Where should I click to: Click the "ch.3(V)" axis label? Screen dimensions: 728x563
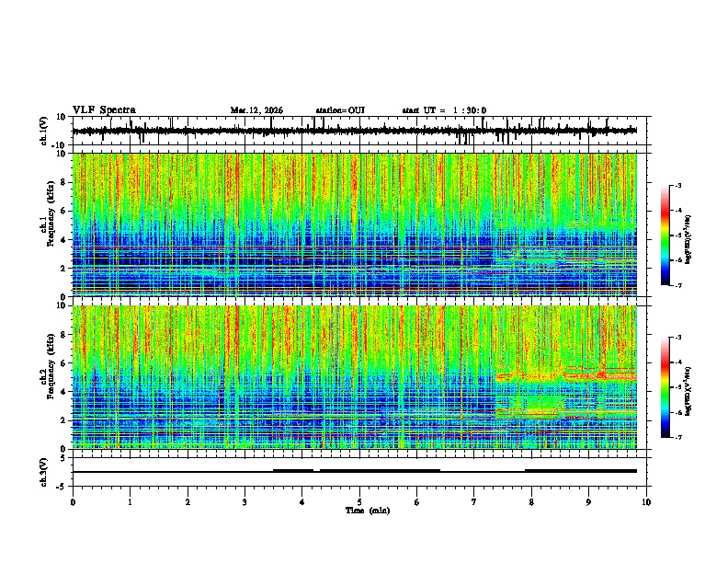point(44,472)
